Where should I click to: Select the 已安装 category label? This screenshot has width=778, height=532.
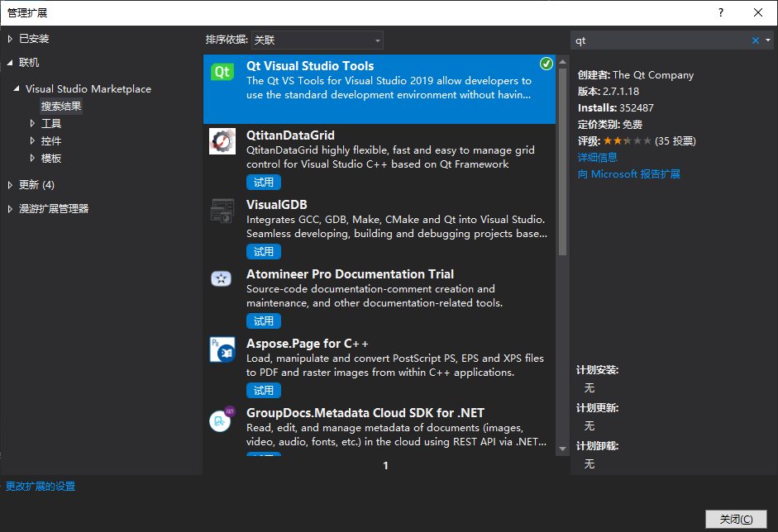point(34,39)
